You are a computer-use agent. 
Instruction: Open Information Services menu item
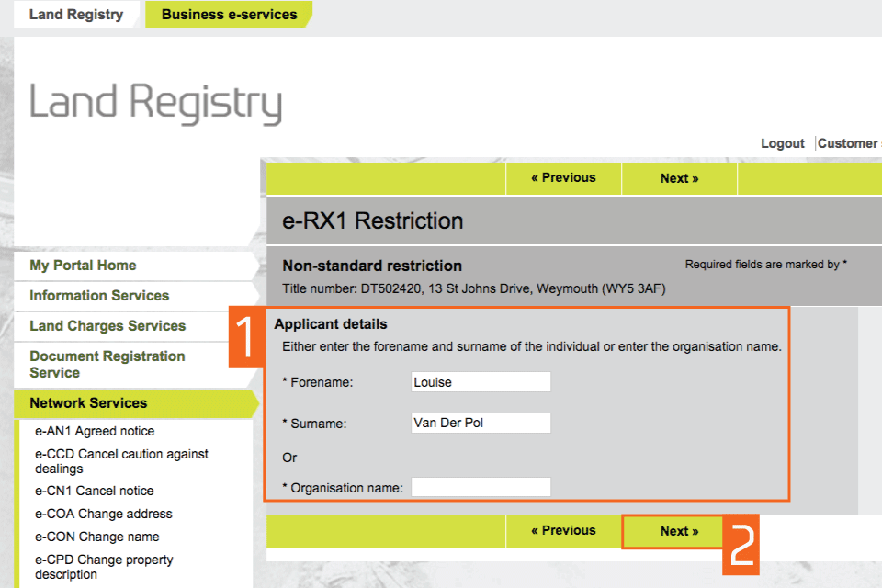tap(99, 296)
